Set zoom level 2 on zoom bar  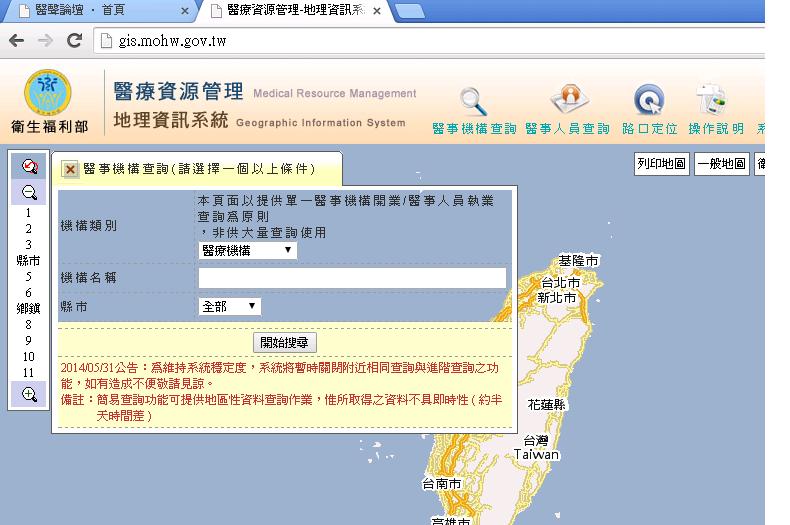click(x=29, y=229)
